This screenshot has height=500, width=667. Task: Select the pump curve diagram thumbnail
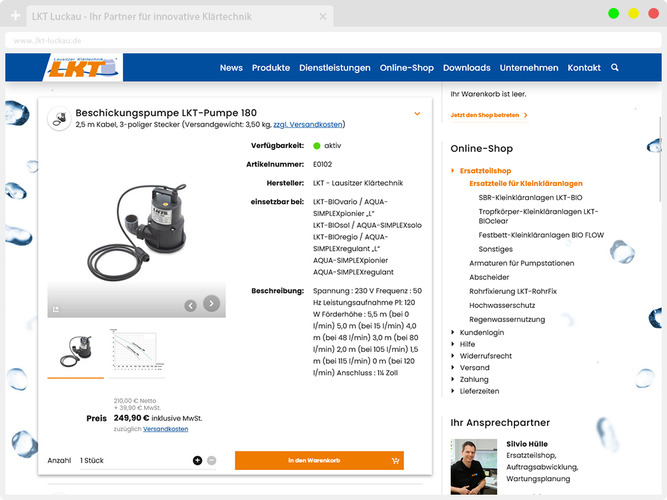(137, 352)
